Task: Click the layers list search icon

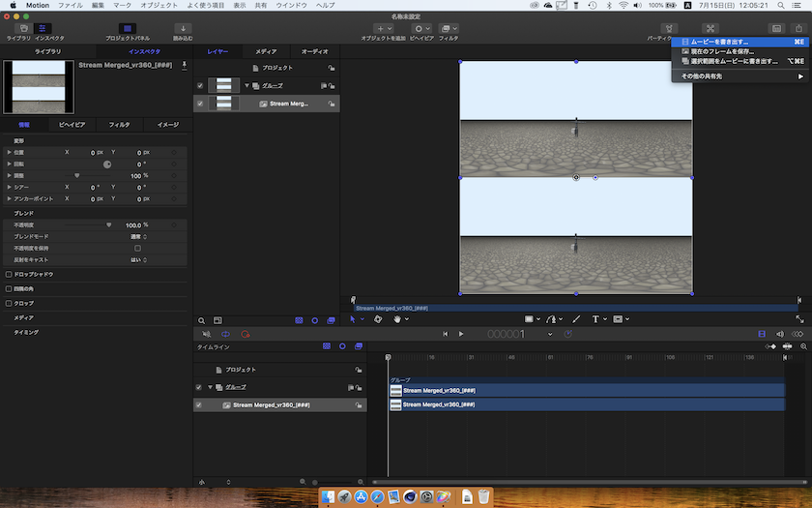Action: [x=201, y=321]
